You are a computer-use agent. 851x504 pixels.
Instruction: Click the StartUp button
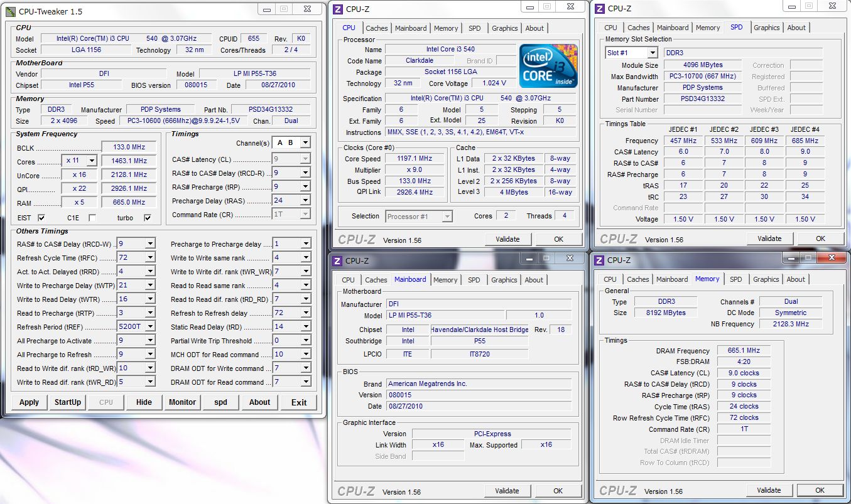(x=68, y=402)
